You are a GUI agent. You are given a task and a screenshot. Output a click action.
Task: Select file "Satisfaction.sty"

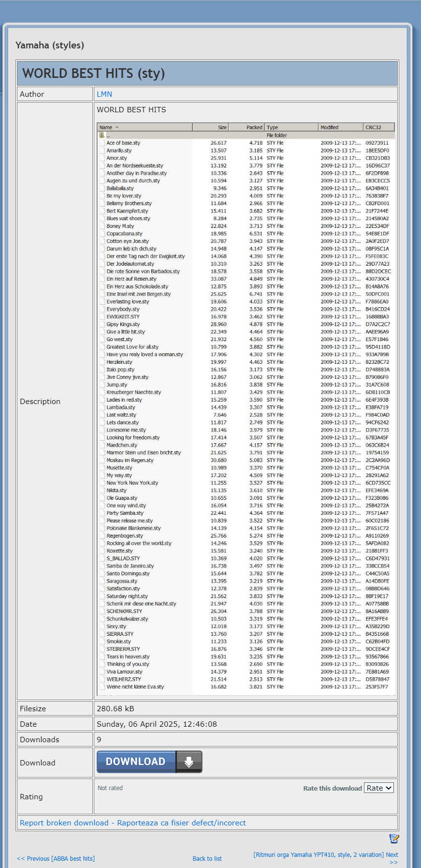pos(123,588)
